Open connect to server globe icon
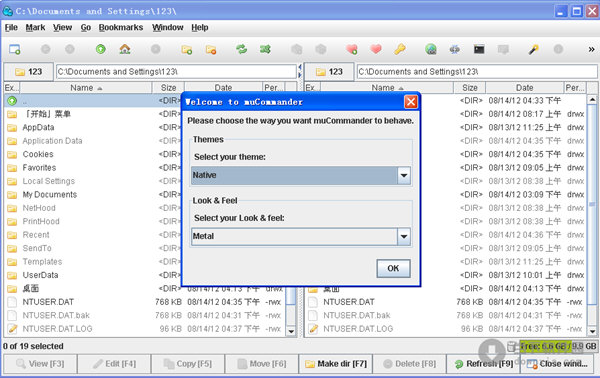Screen dimensions: 600x378 431,49
